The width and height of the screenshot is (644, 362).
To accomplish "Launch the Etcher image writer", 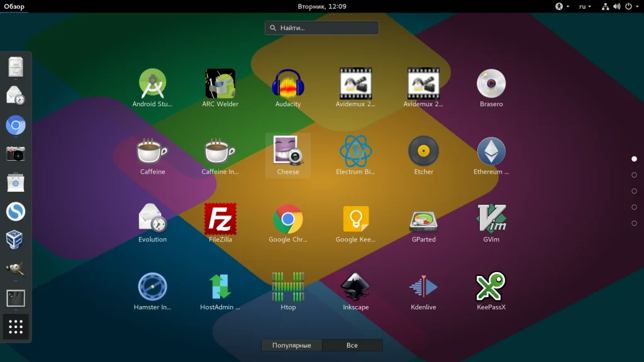I will [423, 156].
